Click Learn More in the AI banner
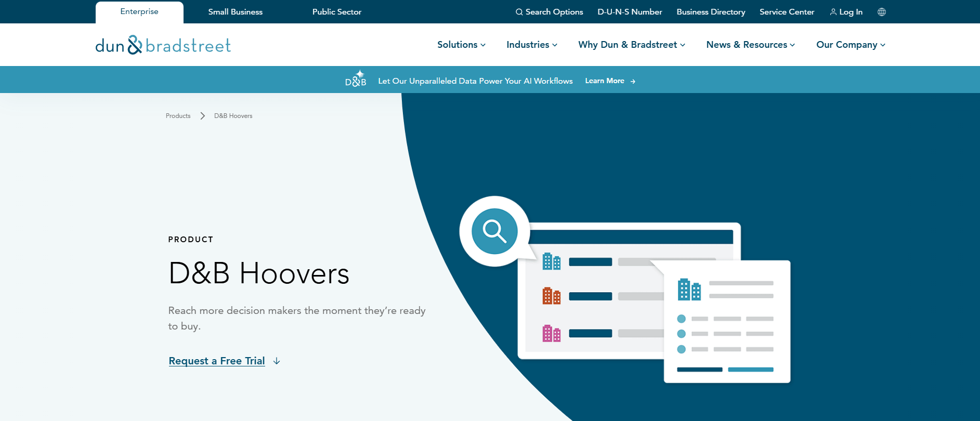 tap(605, 81)
